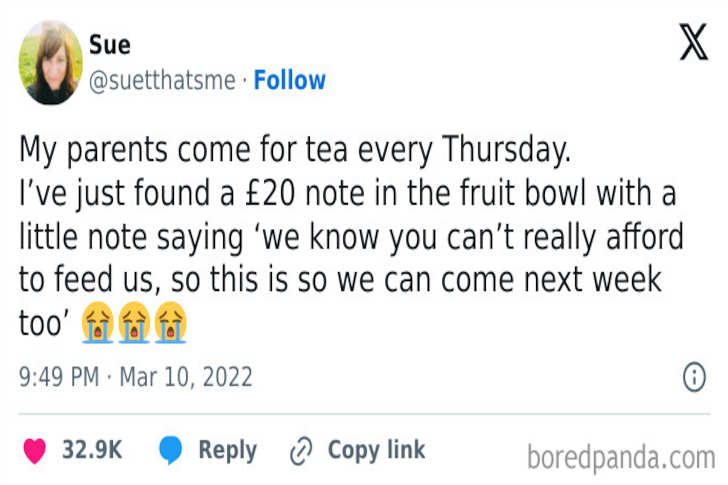Open Sue's profile picture

50,63
